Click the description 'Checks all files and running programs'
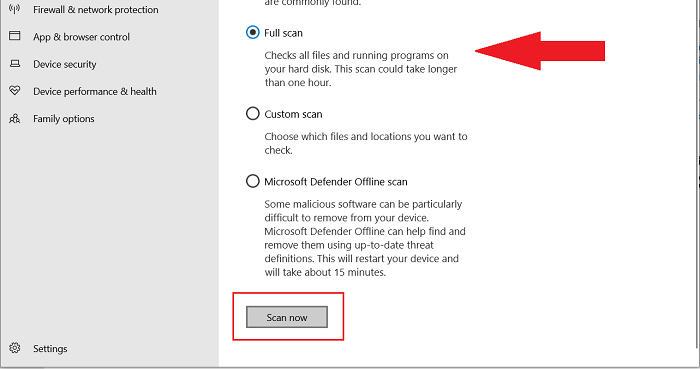The height and width of the screenshot is (369, 700). pyautogui.click(x=361, y=69)
